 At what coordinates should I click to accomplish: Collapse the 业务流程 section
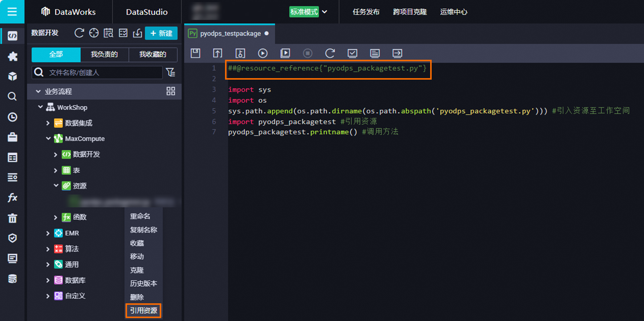(38, 91)
